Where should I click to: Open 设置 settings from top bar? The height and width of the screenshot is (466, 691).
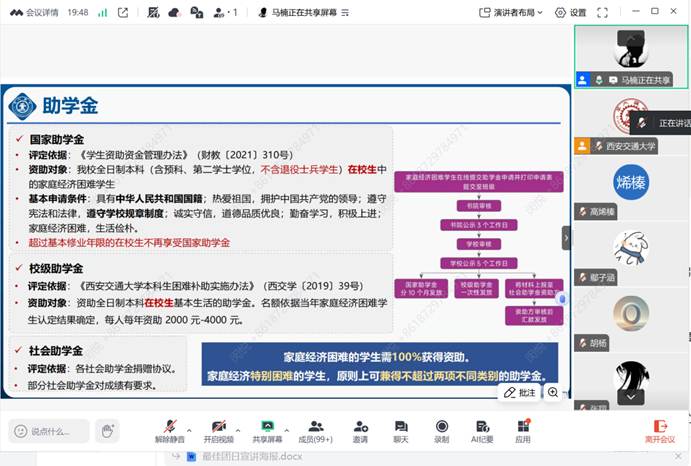pyautogui.click(x=572, y=12)
